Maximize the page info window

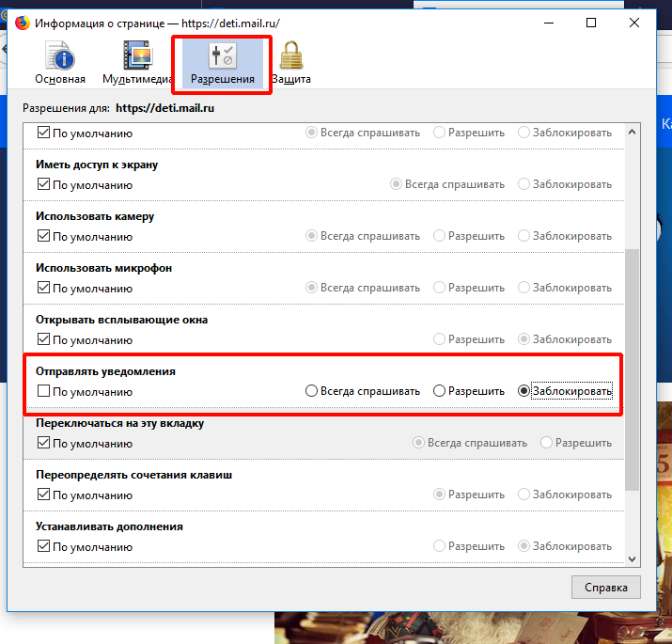591,23
